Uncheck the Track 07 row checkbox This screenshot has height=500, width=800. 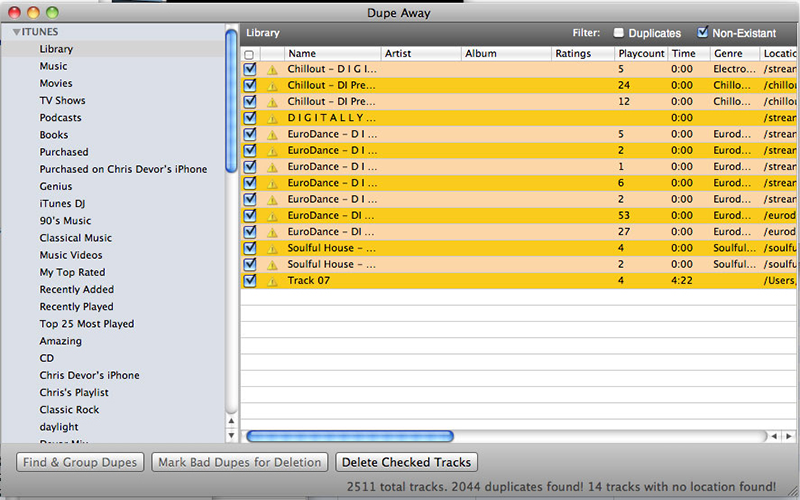[250, 281]
